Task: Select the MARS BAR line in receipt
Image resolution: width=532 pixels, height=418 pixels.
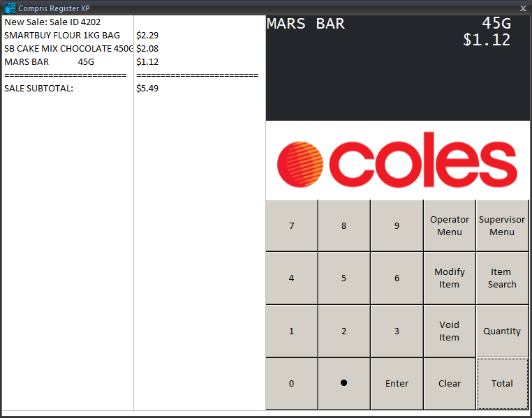Action: coord(49,62)
